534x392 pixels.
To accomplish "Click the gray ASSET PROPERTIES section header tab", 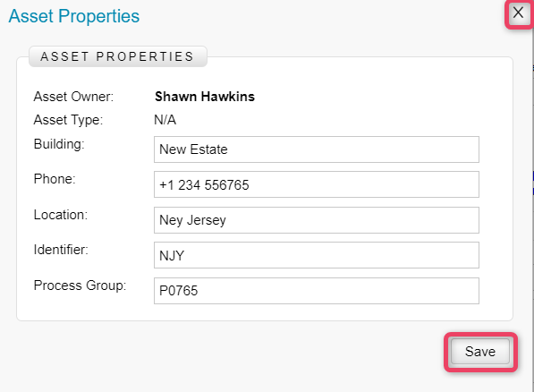I will point(118,56).
